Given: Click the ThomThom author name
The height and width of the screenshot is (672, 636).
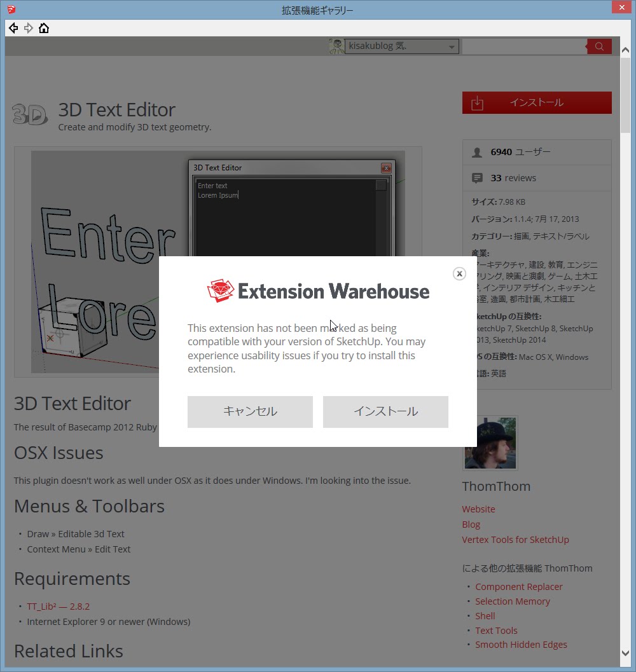Looking at the screenshot, I should tap(496, 486).
